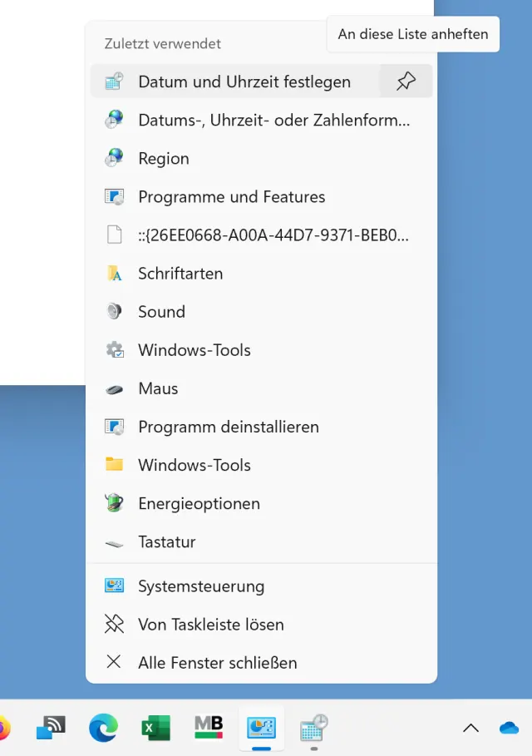Open the Schriftarten folder entry
Screen dimensions: 532x756
point(180,274)
